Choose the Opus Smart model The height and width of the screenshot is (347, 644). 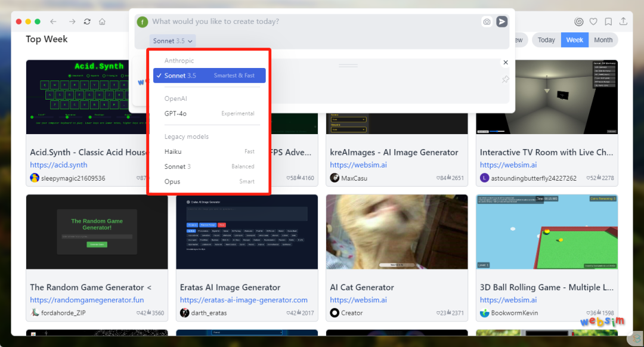tap(209, 181)
